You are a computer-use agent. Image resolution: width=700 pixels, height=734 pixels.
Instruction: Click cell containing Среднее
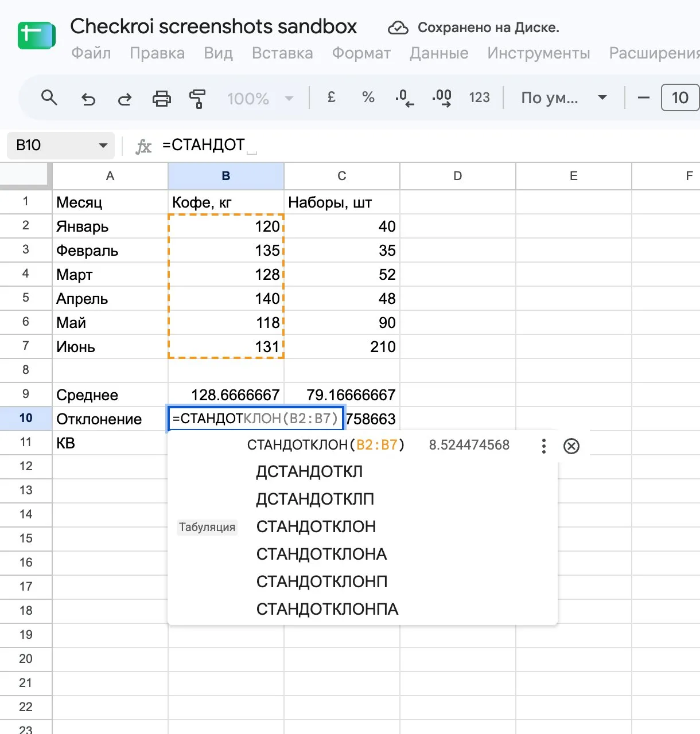110,395
